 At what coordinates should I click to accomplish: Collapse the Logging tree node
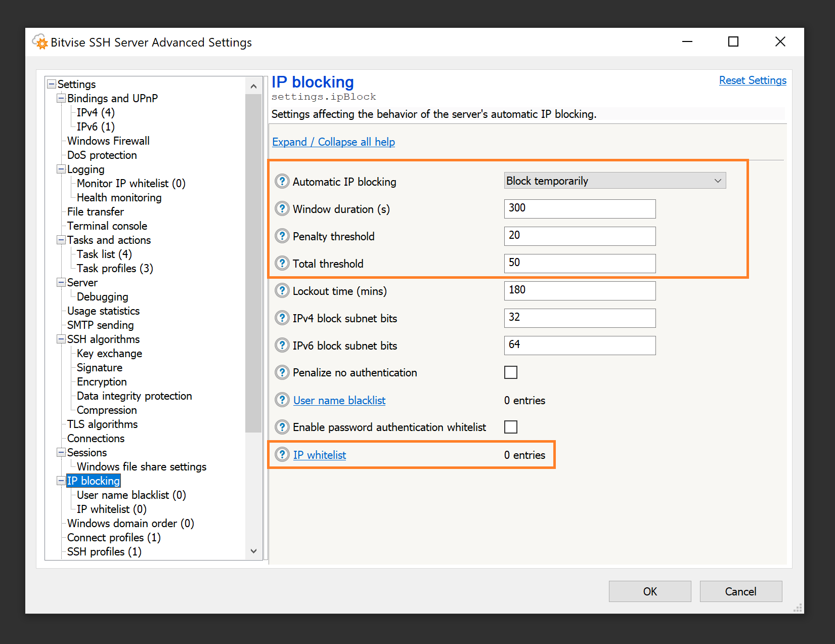click(61, 169)
